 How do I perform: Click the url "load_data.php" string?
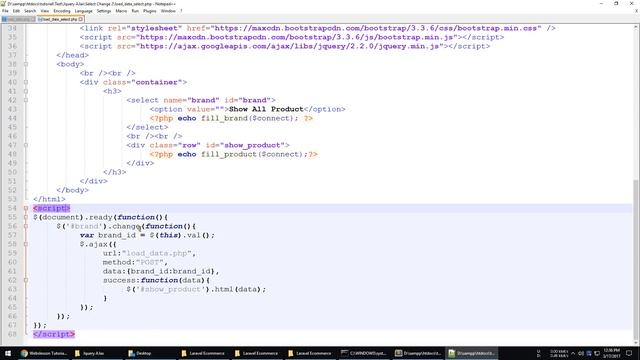(157, 253)
